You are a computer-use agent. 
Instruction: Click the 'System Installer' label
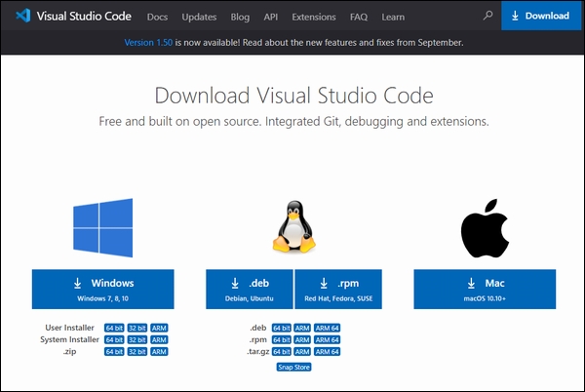click(69, 339)
